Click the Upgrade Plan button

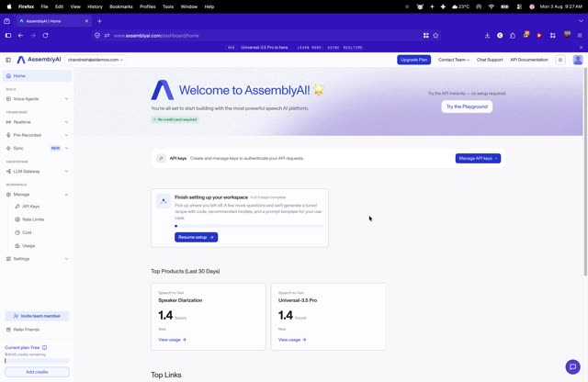pos(413,60)
